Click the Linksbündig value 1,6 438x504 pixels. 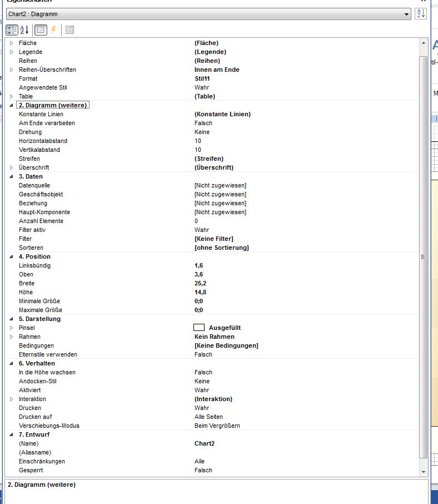tap(199, 265)
